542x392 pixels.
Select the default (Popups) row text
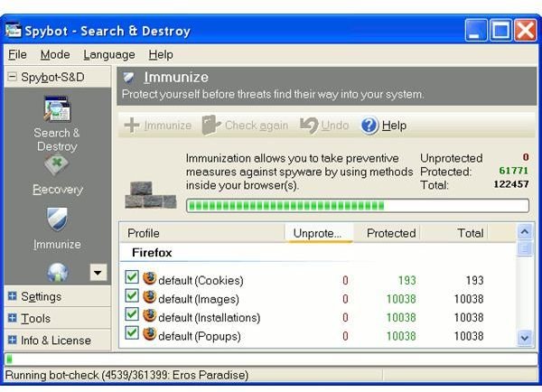click(200, 336)
